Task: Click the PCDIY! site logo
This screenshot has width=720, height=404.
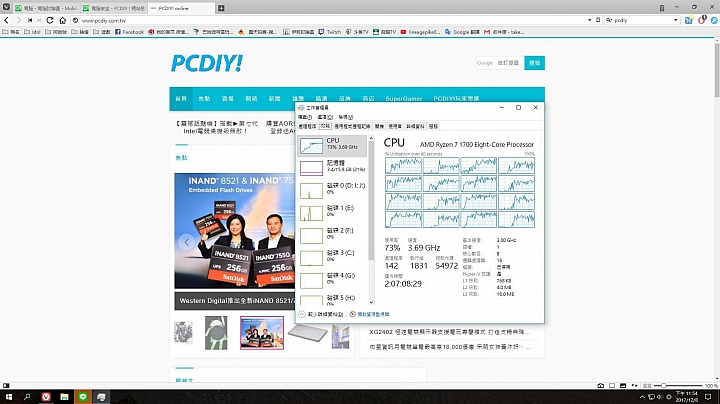Action: [x=207, y=63]
